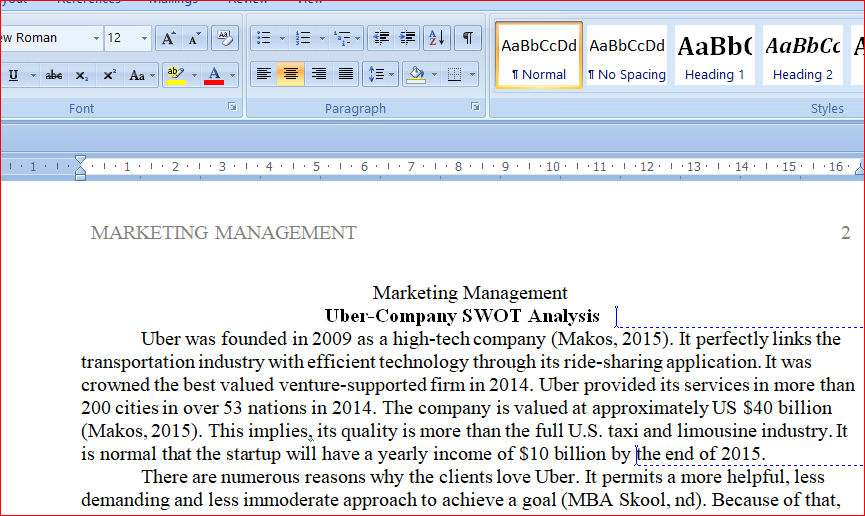Image resolution: width=865 pixels, height=516 pixels.
Task: Open the Font dialog box launcher
Action: 232,107
